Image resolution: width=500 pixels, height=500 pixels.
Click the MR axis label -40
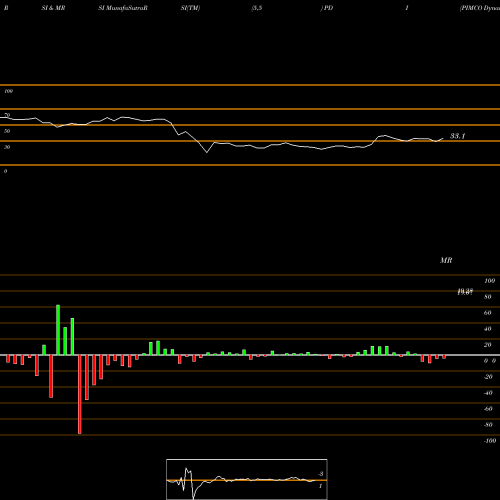488,393
